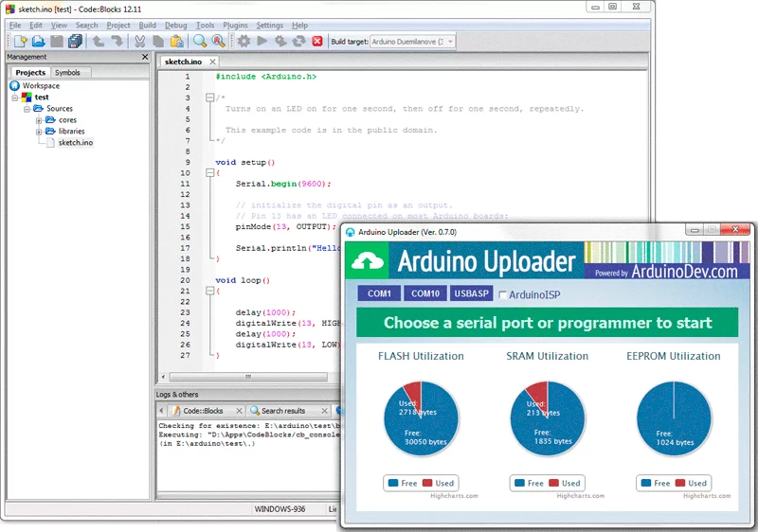The image size is (758, 532).
Task: Select the COM1 serial port button
Action: click(379, 293)
